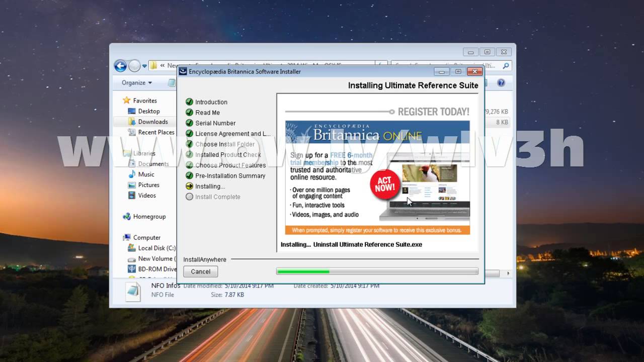Select Computer in navigation pane
The image size is (644, 362).
coord(147,238)
